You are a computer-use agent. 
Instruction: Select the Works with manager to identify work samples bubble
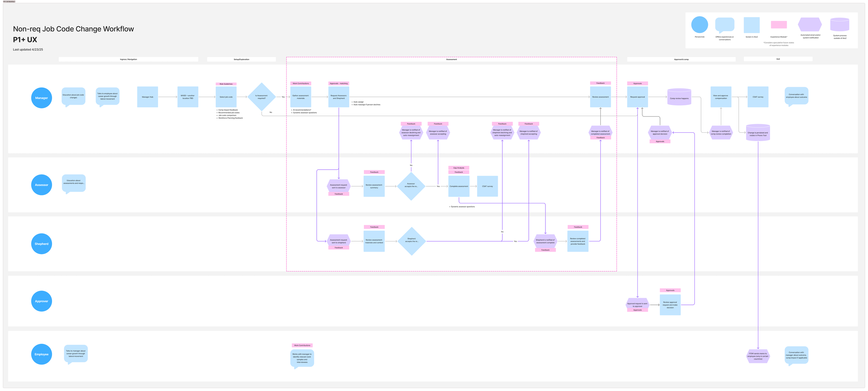click(x=302, y=359)
